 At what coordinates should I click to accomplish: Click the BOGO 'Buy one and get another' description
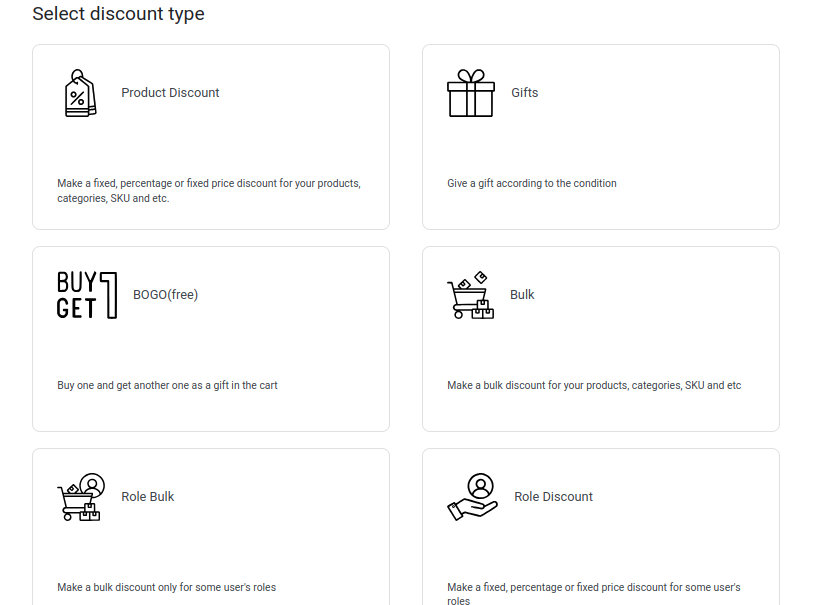click(167, 386)
